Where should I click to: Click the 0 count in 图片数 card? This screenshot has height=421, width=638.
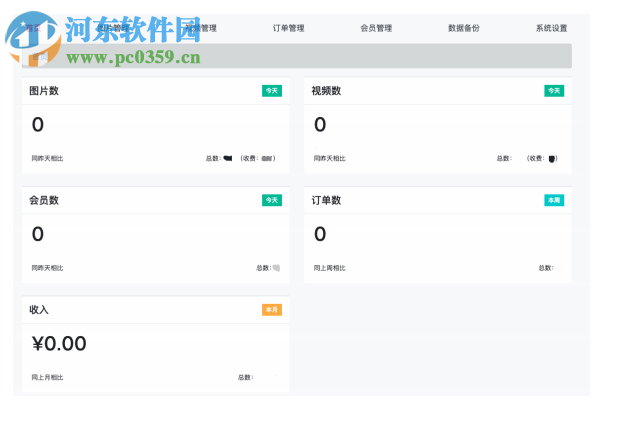(38, 124)
